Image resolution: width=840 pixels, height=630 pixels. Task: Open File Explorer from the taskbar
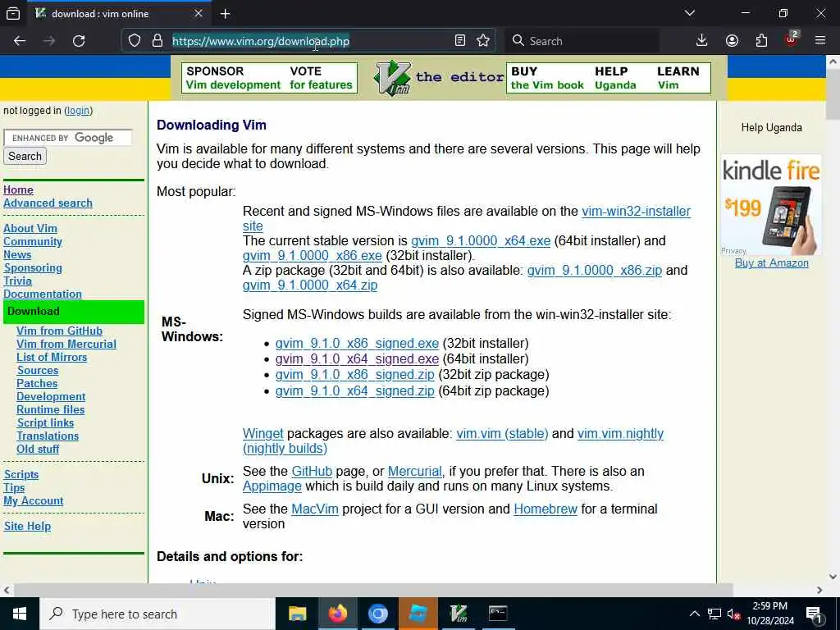[297, 614]
